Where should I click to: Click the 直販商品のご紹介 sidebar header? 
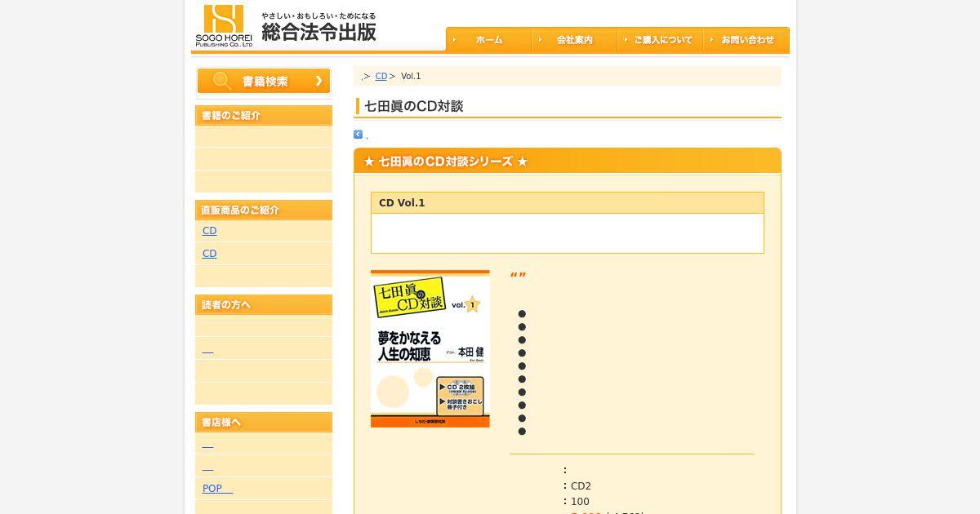click(x=264, y=210)
